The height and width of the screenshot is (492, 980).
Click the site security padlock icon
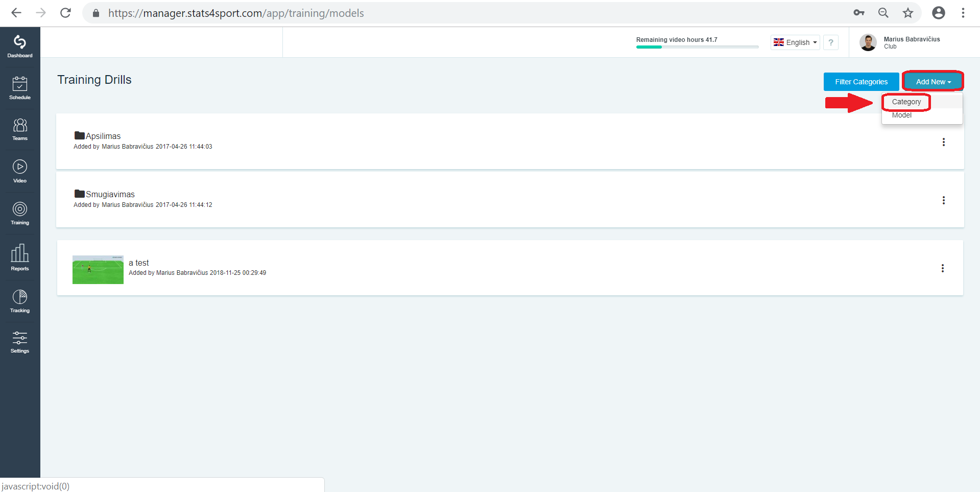[95, 13]
